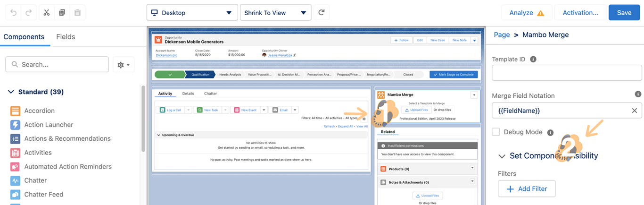Select the Accordion component icon
The width and height of the screenshot is (644, 205).
click(15, 111)
